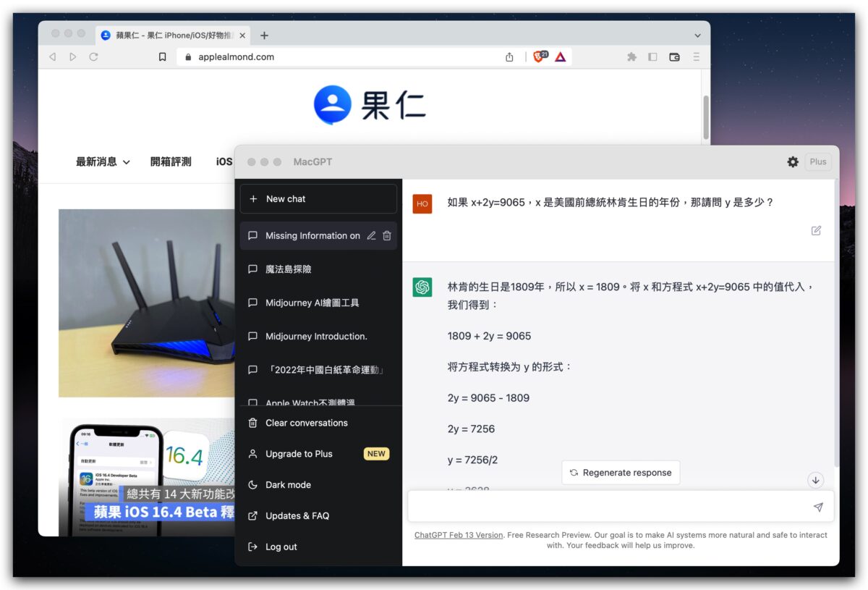Reload the applealmond.com page
This screenshot has height=590, width=868.
93,56
